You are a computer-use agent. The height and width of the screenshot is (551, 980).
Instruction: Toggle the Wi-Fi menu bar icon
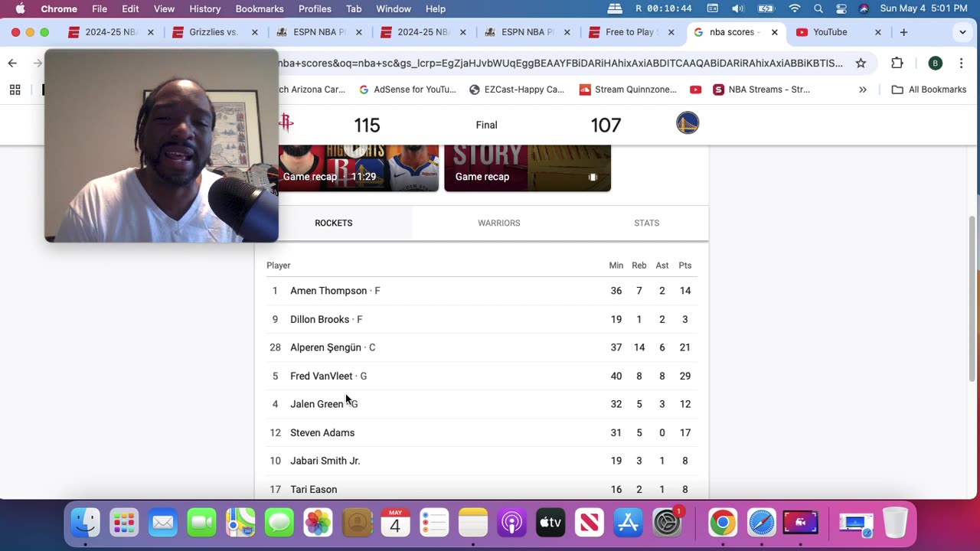pyautogui.click(x=795, y=9)
